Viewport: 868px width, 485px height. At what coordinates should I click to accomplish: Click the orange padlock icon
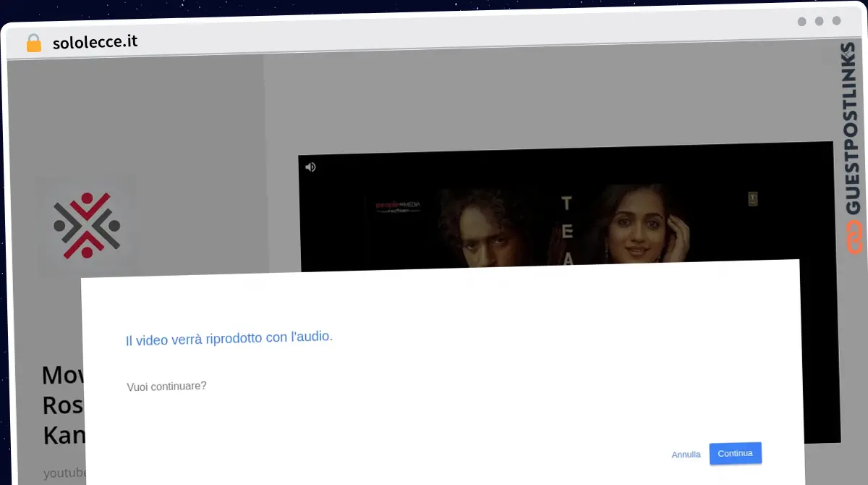[33, 43]
